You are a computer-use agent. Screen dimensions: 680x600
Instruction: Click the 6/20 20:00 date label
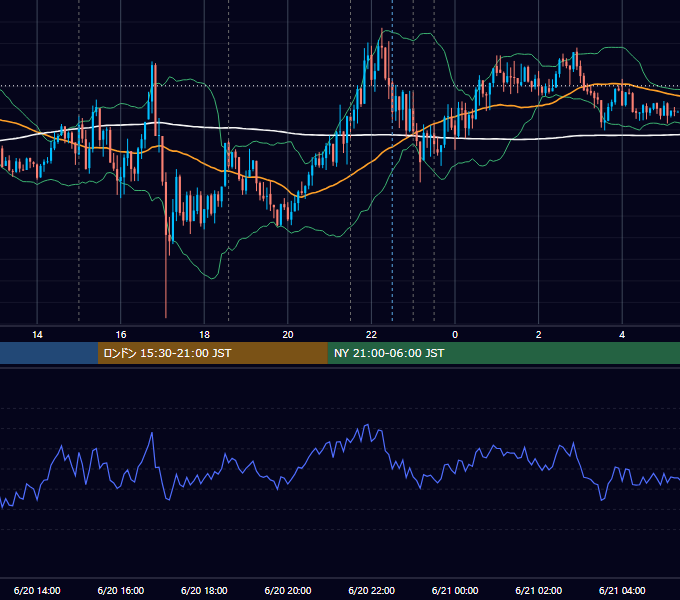(x=288, y=590)
